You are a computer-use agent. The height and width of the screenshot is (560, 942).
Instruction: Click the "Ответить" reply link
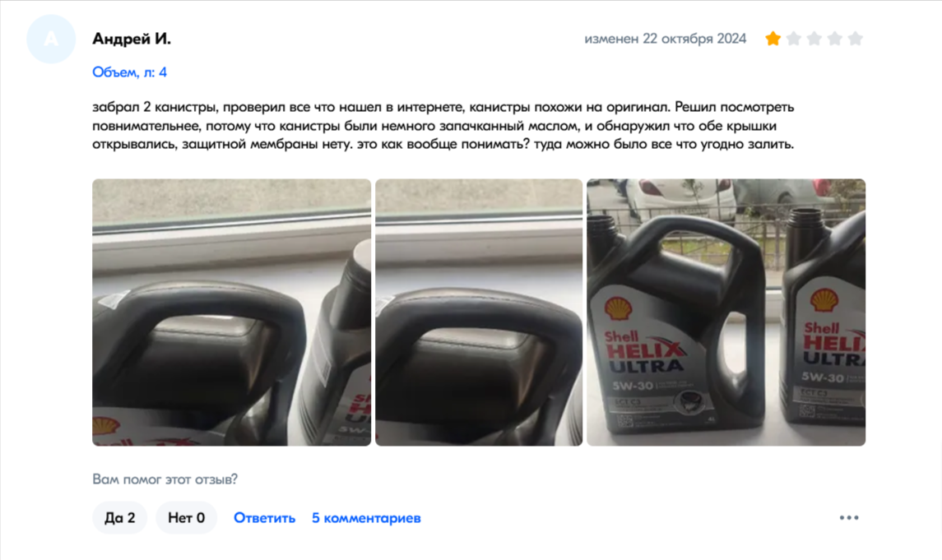pyautogui.click(x=264, y=517)
